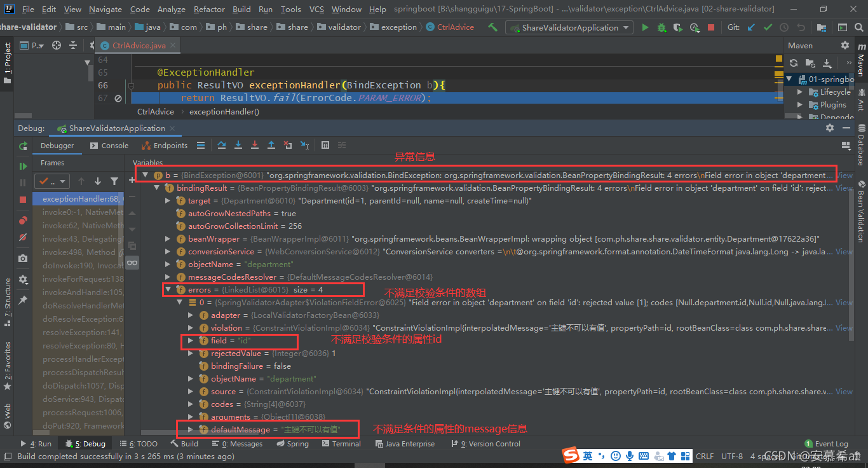Click New Watch plus icon in Variables
Screen dimensions: 868x468
tap(132, 180)
